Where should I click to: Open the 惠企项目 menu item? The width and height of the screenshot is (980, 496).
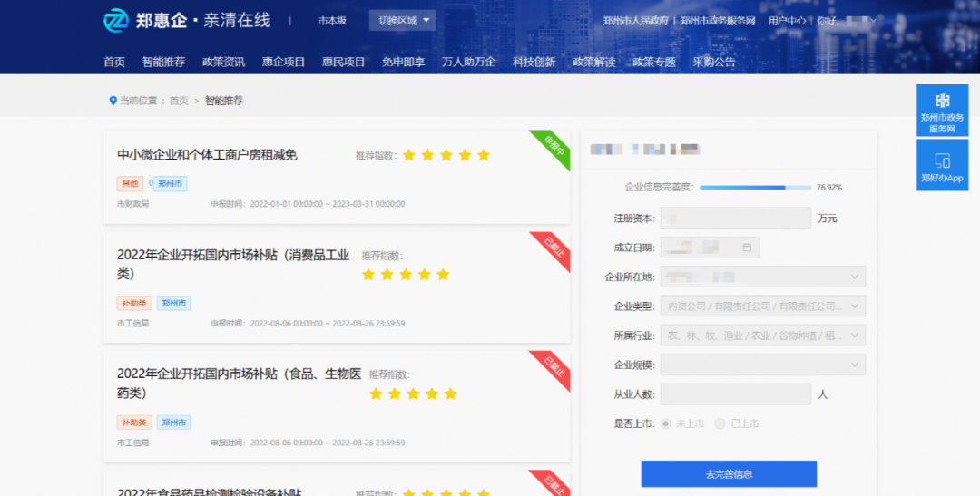283,62
